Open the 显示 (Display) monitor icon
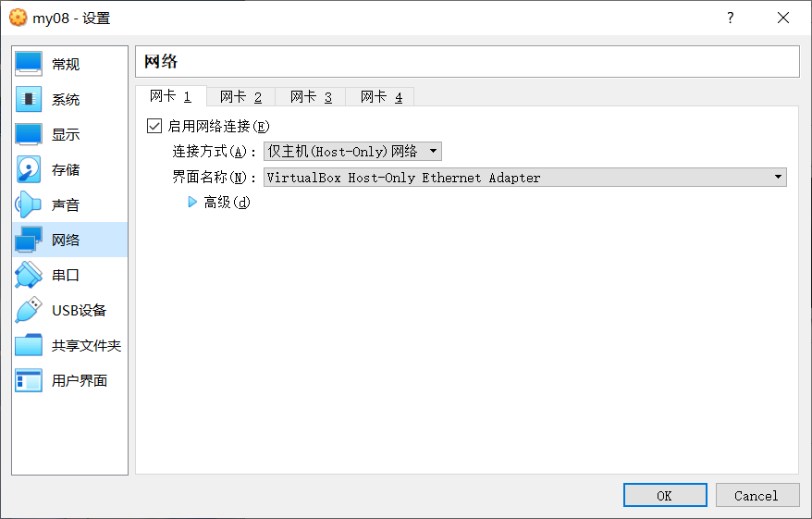This screenshot has width=812, height=519. pyautogui.click(x=29, y=134)
